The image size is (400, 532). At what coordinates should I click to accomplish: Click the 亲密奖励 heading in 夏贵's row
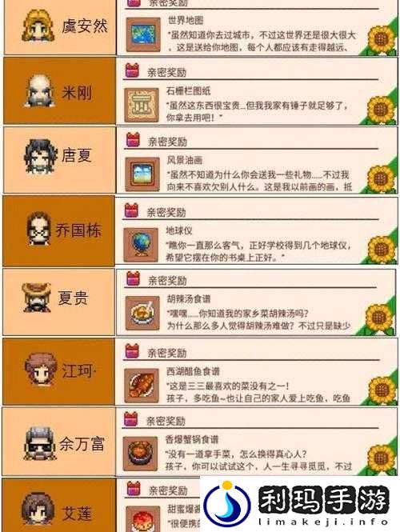coord(167,281)
